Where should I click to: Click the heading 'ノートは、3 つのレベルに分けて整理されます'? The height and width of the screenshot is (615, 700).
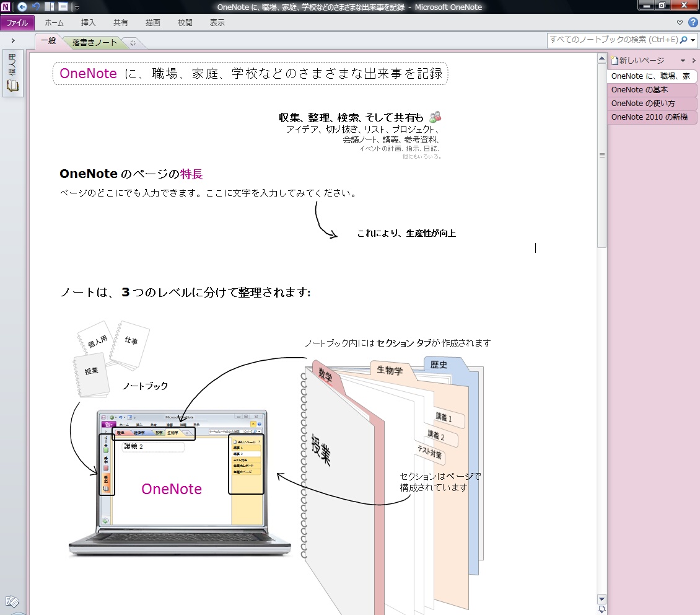(185, 292)
